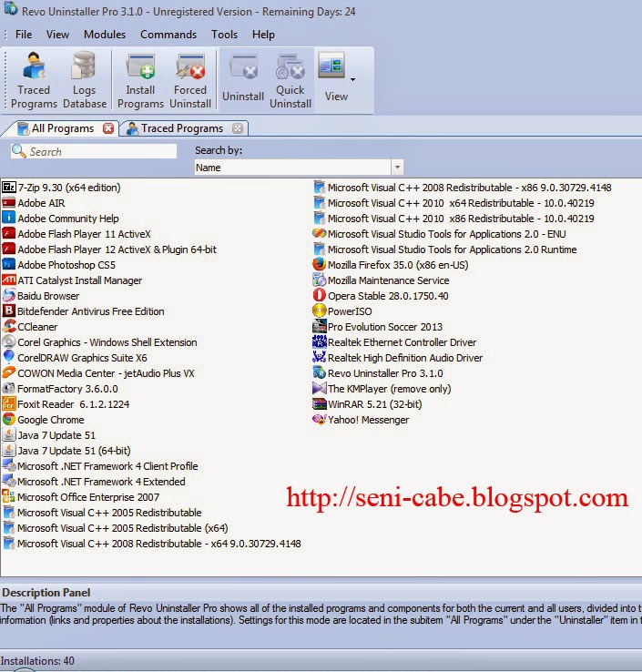642x672 pixels.
Task: Click the Description Panel heading
Action: point(46,592)
